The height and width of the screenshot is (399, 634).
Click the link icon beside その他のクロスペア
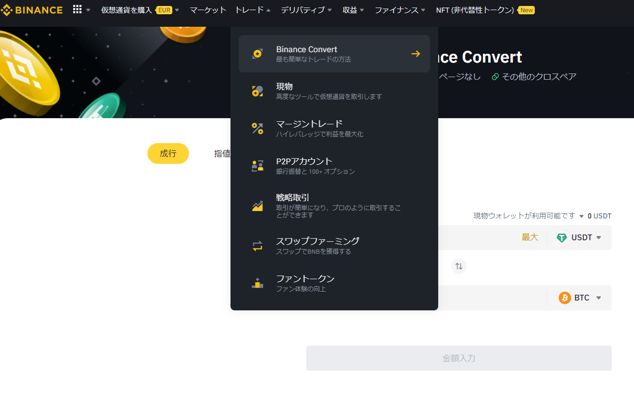(x=495, y=76)
